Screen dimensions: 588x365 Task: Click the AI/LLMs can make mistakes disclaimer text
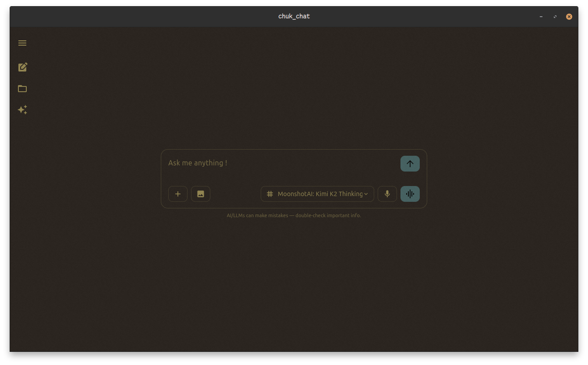[294, 215]
